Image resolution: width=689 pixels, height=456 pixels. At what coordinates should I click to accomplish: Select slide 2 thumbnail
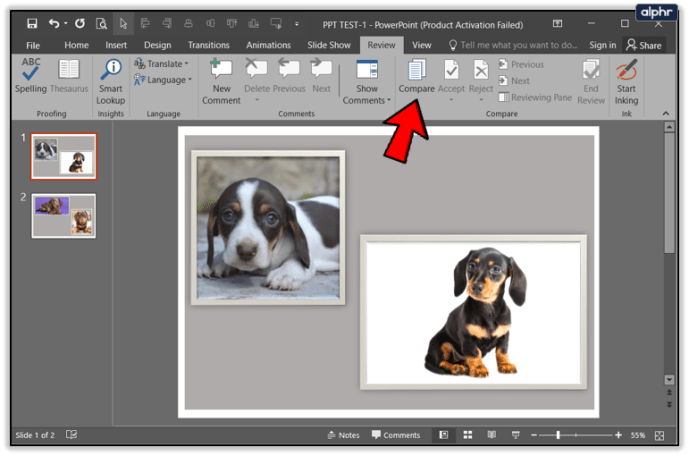coord(63,215)
